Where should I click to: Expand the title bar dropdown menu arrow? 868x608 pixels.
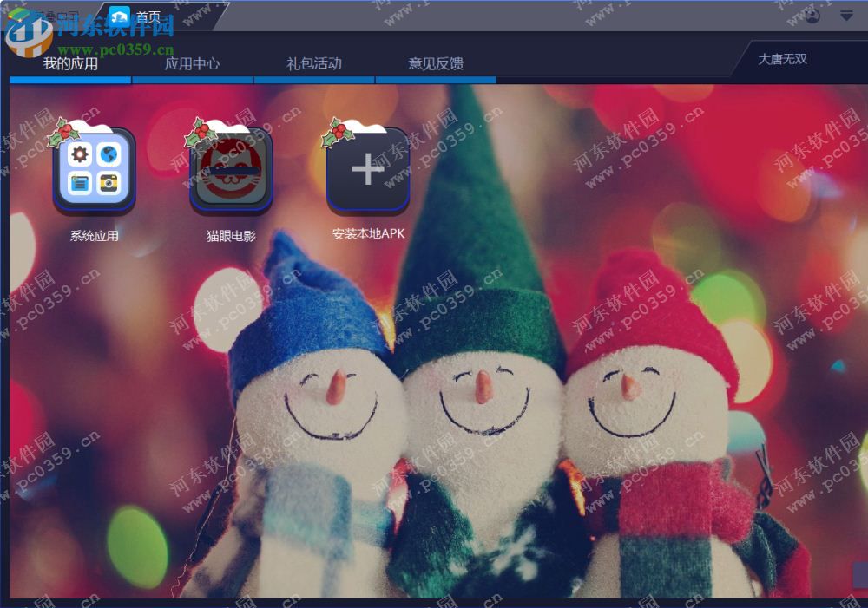pos(846,16)
